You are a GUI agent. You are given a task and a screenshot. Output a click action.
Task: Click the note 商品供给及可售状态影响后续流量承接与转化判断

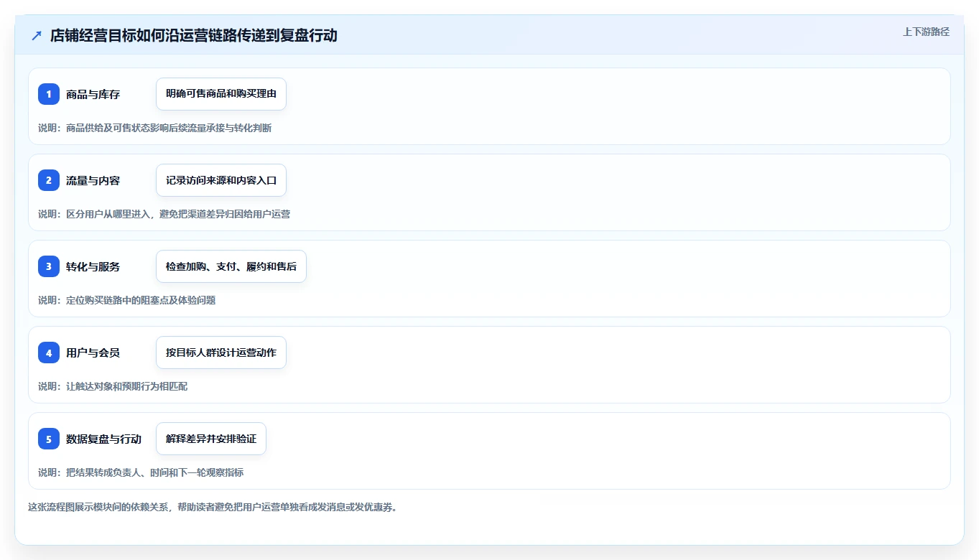[169, 128]
